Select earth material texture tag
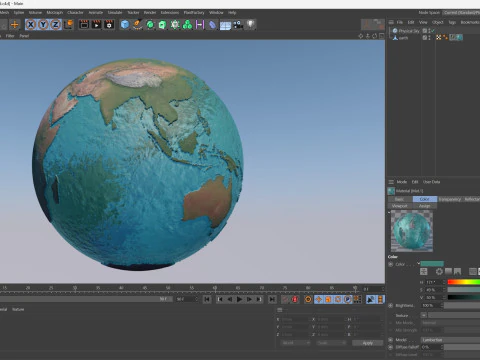This screenshot has height=360, width=480. pyautogui.click(x=459, y=37)
